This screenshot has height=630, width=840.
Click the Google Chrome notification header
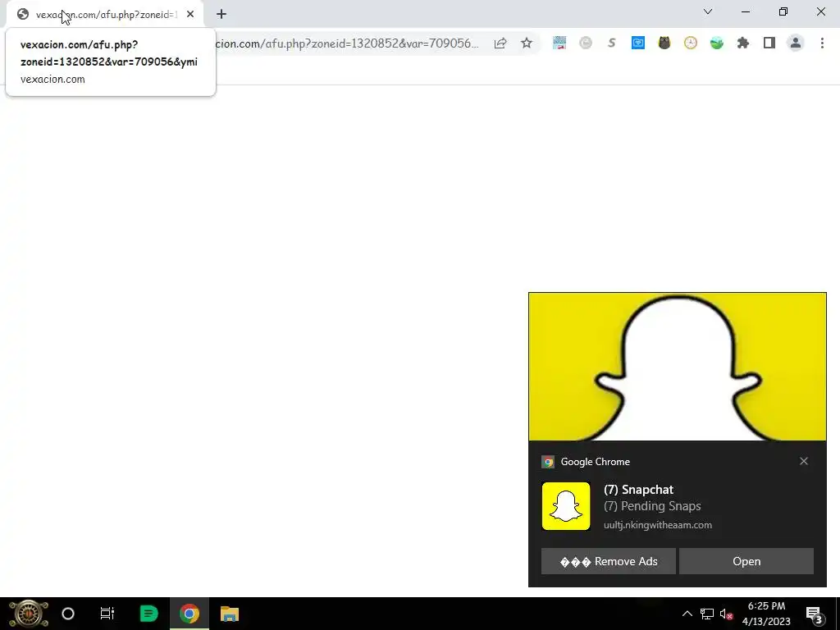pyautogui.click(x=596, y=462)
